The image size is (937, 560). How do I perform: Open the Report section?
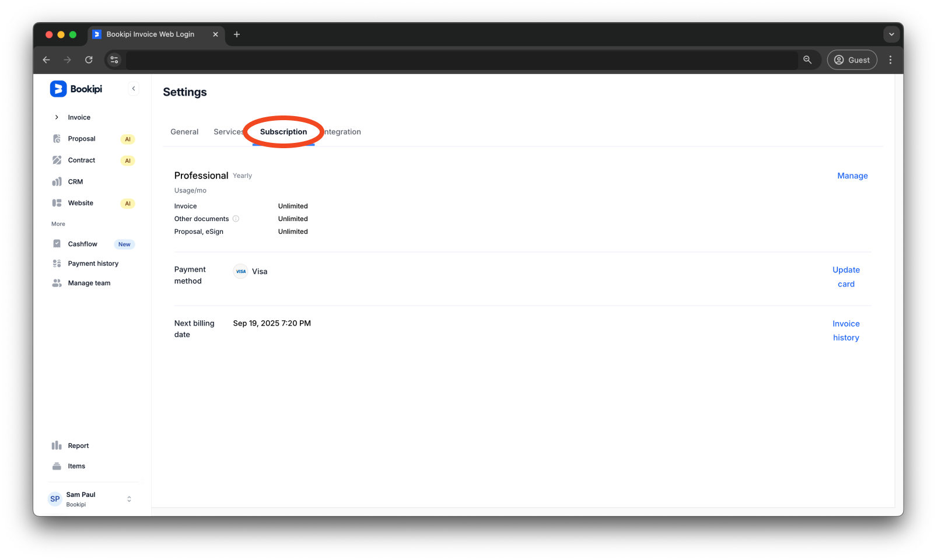[78, 445]
